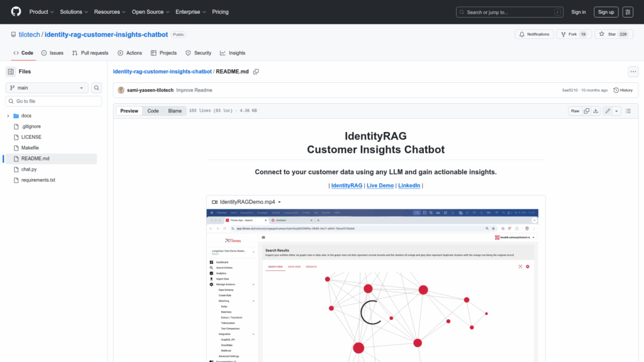The image size is (644, 362).
Task: Open the Live Demo link
Action: (380, 185)
